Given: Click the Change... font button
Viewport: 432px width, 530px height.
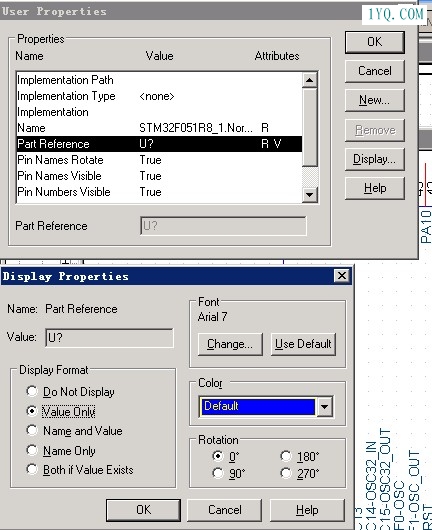Looking at the screenshot, I should point(230,344).
